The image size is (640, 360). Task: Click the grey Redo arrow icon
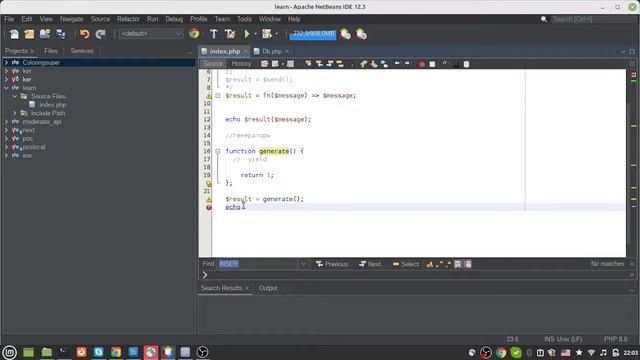[100, 34]
